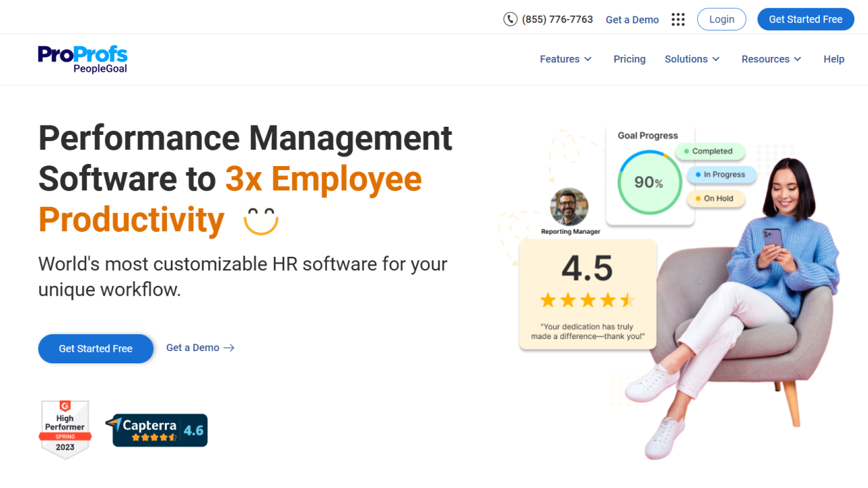Click the 4.5 star rating card
The image size is (868, 488).
click(x=587, y=294)
